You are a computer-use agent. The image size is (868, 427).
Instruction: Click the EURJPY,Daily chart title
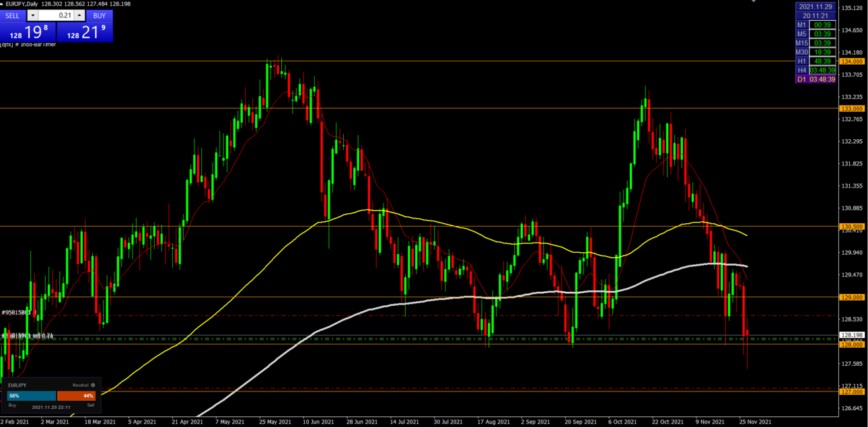23,4
